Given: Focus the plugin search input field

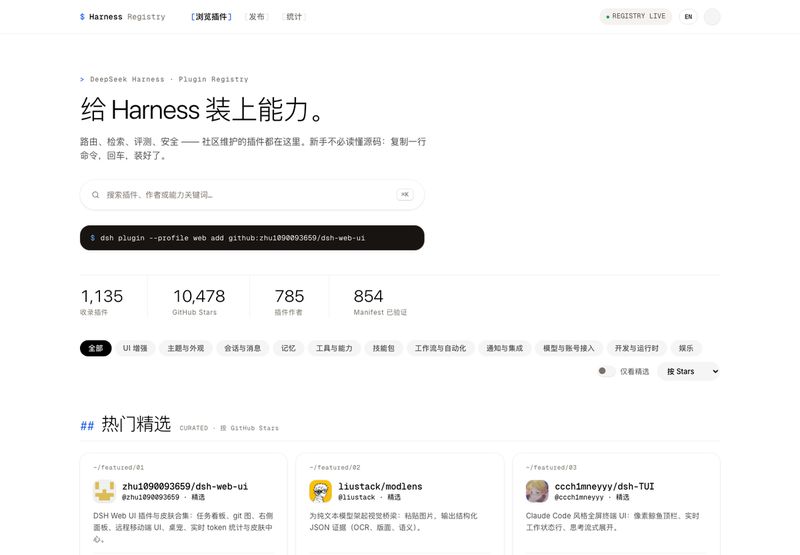Looking at the screenshot, I should pos(250,195).
